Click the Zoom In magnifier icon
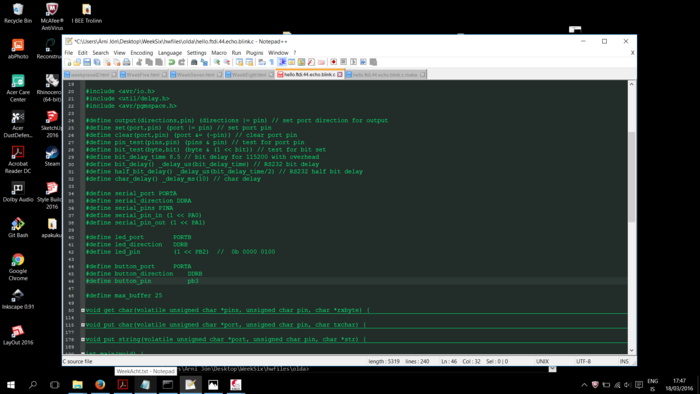Screen dimensions: 700x394 [x=217, y=62]
